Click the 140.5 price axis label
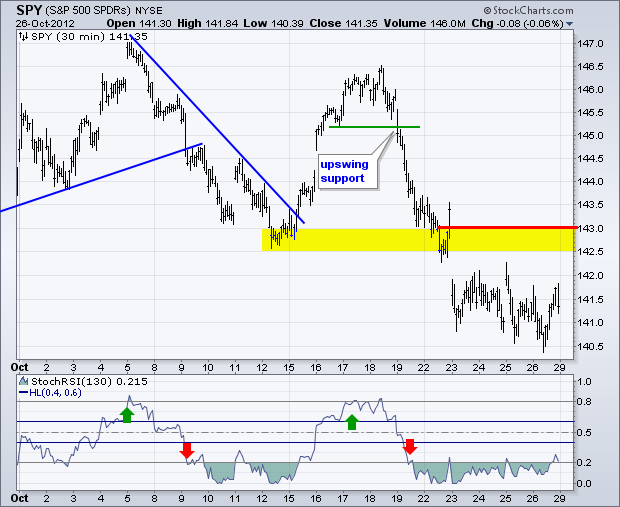The width and height of the screenshot is (620, 507). [x=590, y=346]
